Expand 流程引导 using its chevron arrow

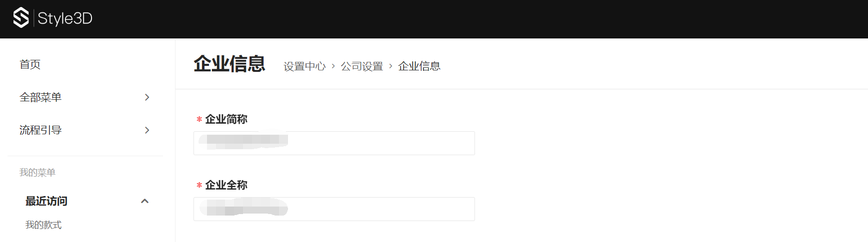point(147,130)
